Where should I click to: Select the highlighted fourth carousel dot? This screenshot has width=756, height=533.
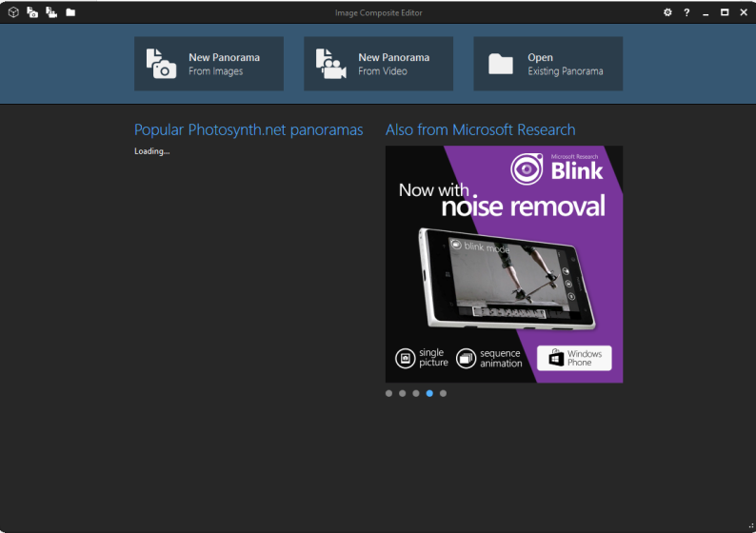click(429, 393)
